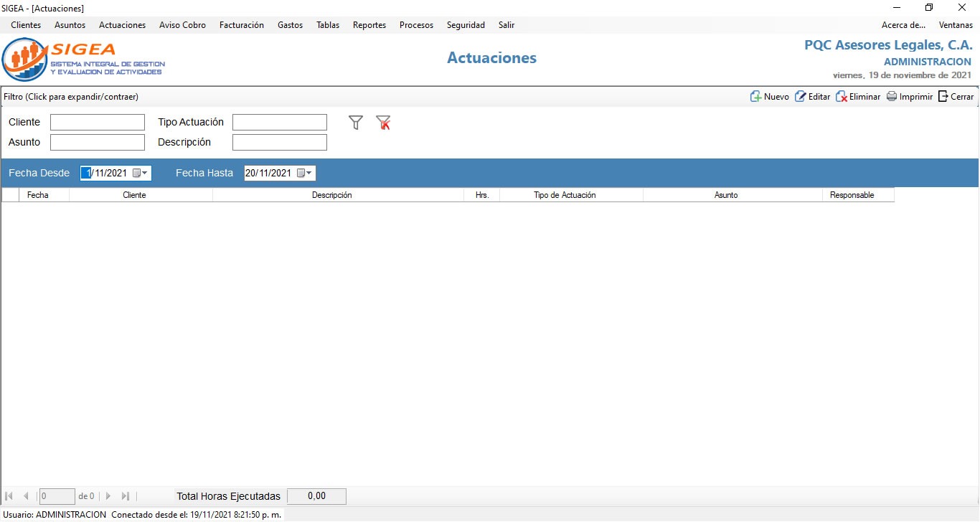Minimize the SIGEA window
Screen dimensions: 980x522
(896, 8)
